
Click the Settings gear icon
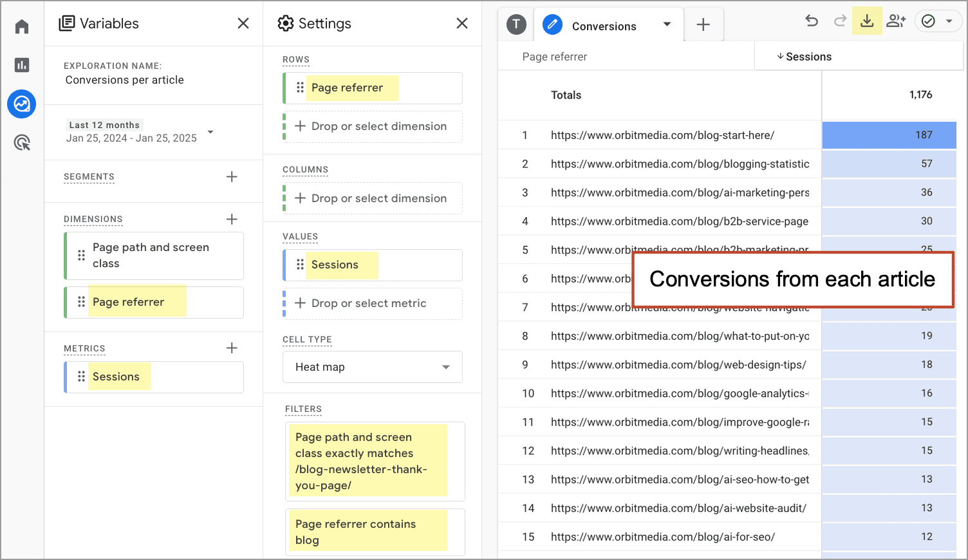(285, 24)
